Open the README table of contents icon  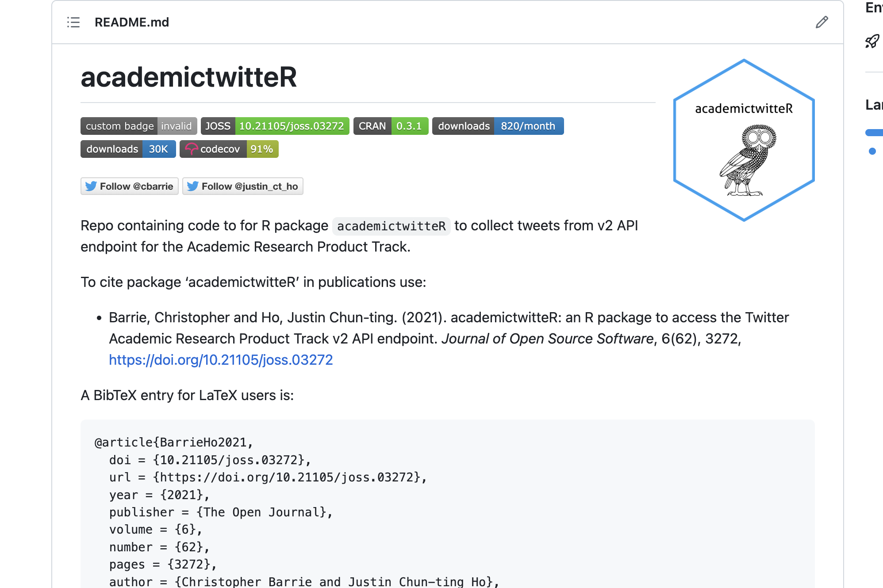point(73,22)
